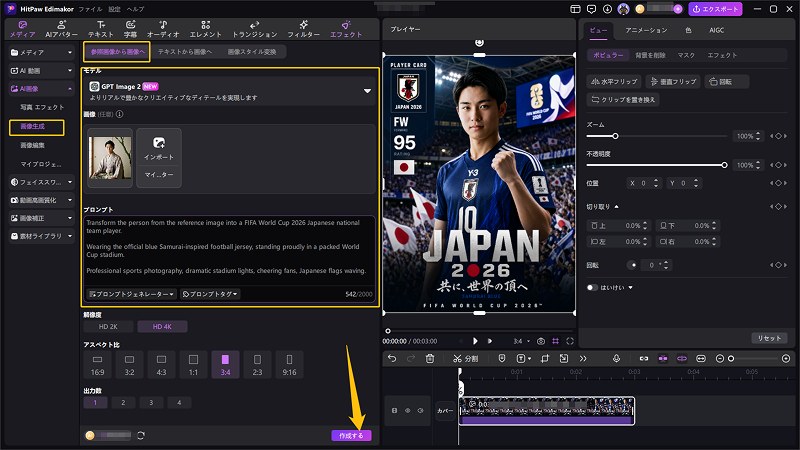800x450 pixels.
Task: Open the 字幕 subtitles tool tab
Action: pos(130,29)
